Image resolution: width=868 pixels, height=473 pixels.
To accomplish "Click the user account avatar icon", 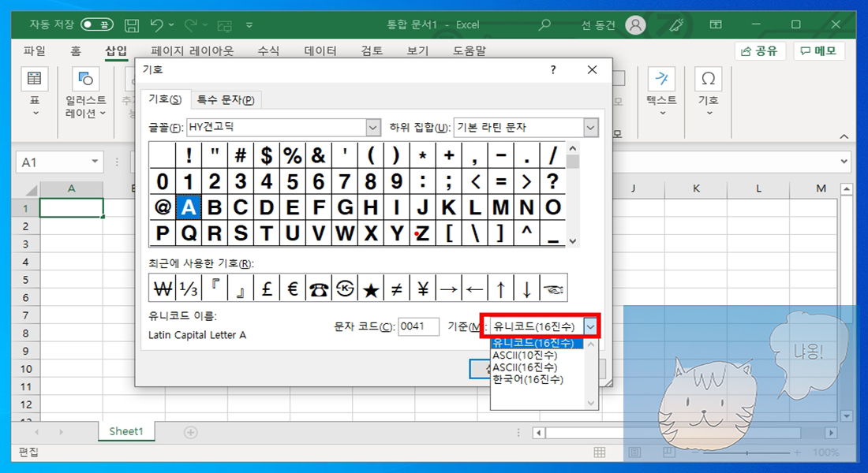I will click(635, 25).
